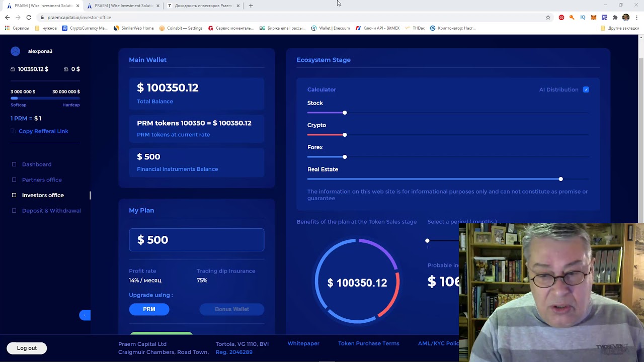This screenshot has width=644, height=362.
Task: Click Copy Refferal Link
Action: (x=43, y=131)
